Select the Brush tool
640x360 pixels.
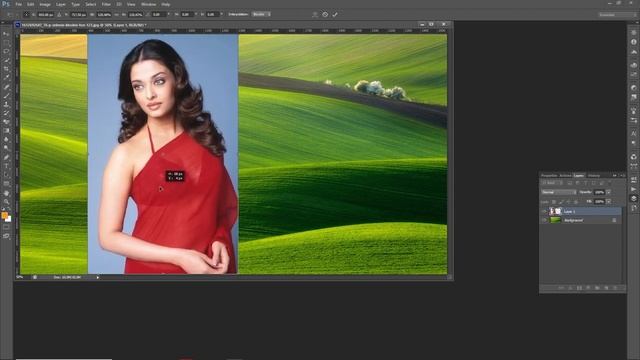point(6,96)
